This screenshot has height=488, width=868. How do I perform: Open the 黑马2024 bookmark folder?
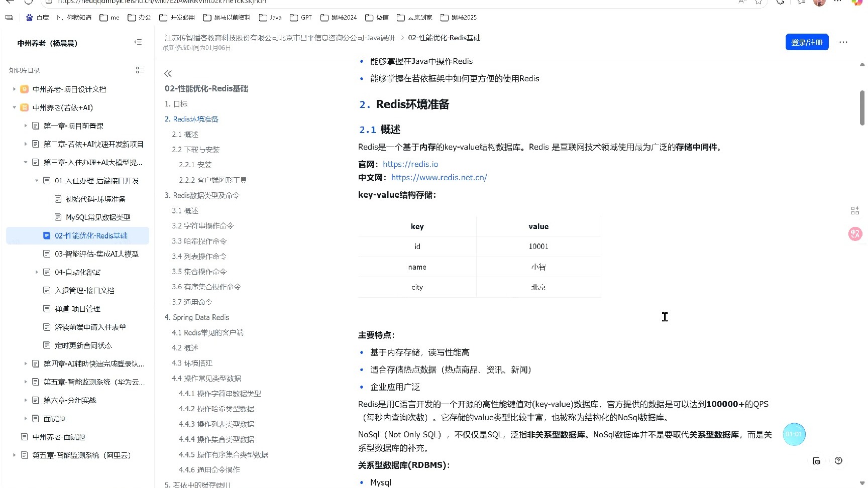[338, 18]
